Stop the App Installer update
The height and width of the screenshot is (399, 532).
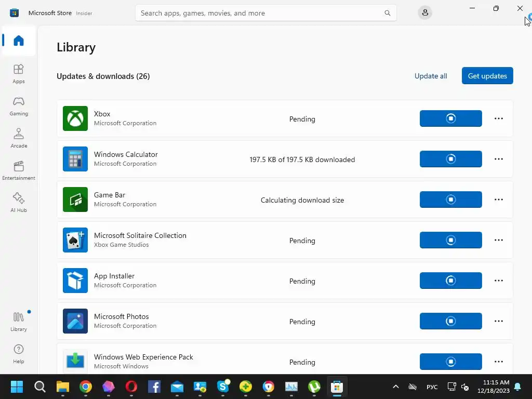click(450, 281)
